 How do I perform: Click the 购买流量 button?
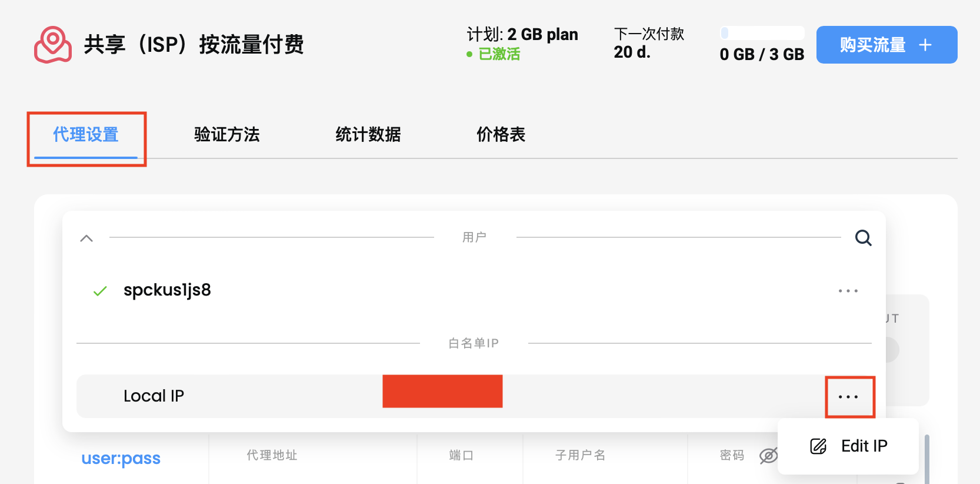pos(886,45)
